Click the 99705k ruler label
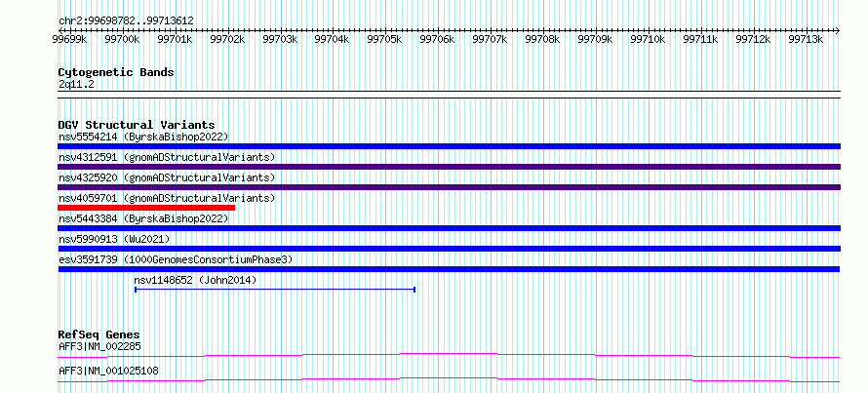The image size is (868, 393). pos(384,39)
